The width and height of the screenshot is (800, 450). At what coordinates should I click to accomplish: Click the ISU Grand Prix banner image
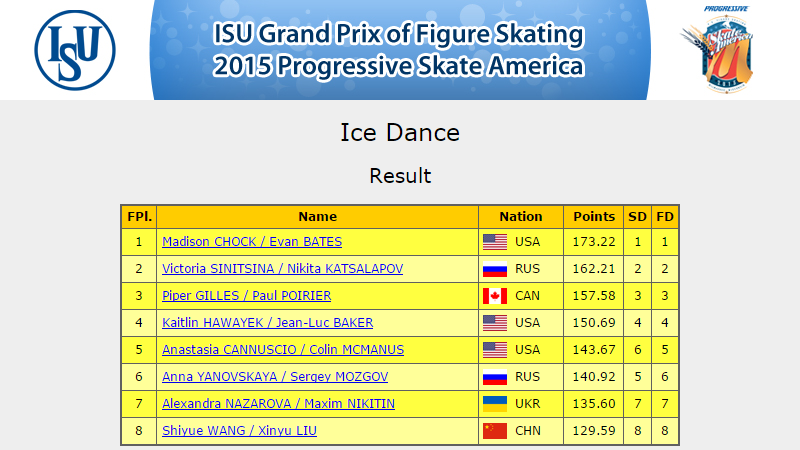pos(400,49)
